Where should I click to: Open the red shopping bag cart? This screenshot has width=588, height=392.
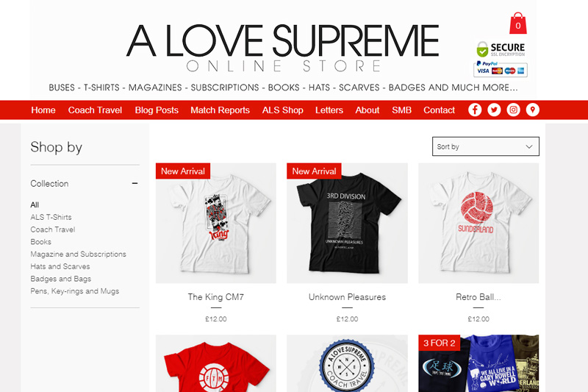click(517, 24)
